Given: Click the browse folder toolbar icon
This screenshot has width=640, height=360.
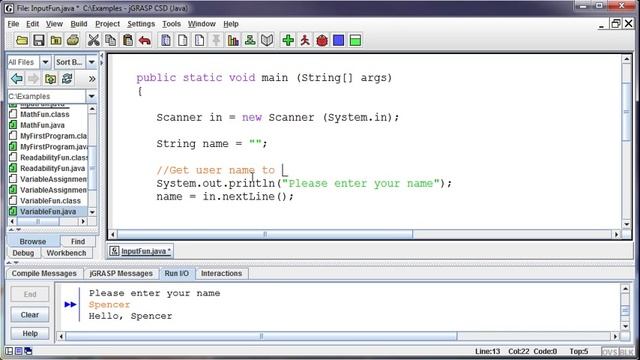Looking at the screenshot, I should pyautogui.click(x=56, y=40).
